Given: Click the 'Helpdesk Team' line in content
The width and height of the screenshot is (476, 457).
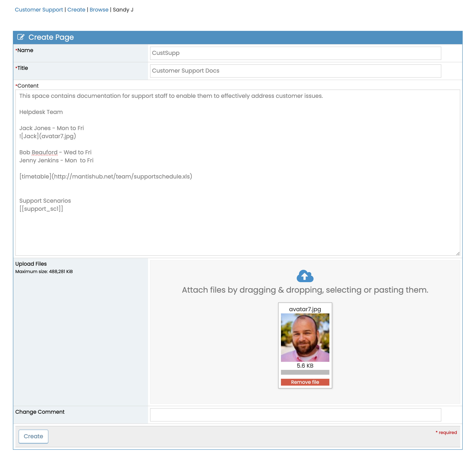Looking at the screenshot, I should point(41,112).
